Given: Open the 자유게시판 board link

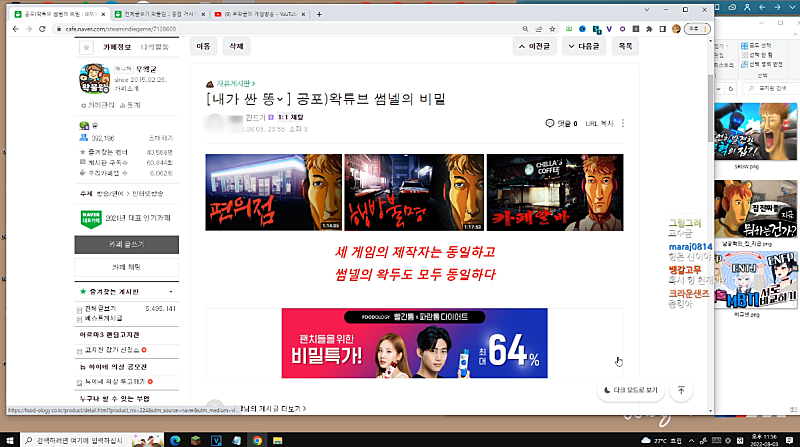Looking at the screenshot, I should click(x=236, y=83).
